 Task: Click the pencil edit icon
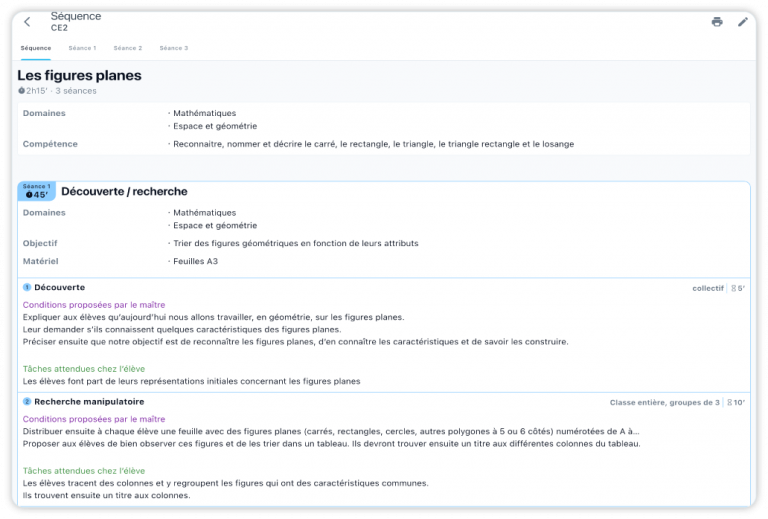coord(743,22)
